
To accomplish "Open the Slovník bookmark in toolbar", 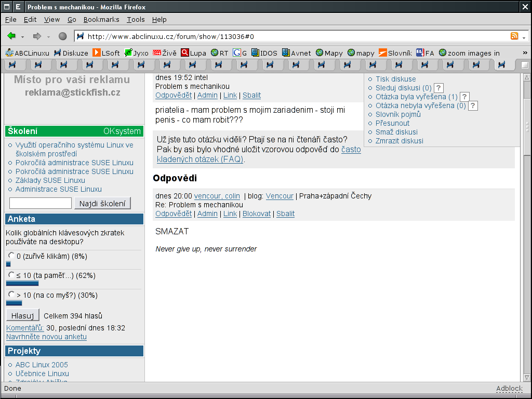I will pos(395,52).
